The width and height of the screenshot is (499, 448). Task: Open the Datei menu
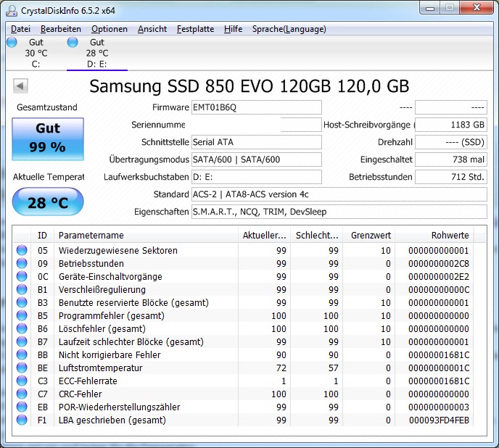pos(21,29)
